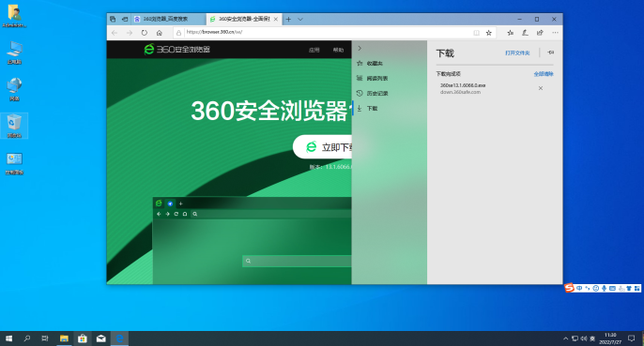The width and height of the screenshot is (644, 346).
Task: Select the user folder desktop icon
Action: (14, 16)
